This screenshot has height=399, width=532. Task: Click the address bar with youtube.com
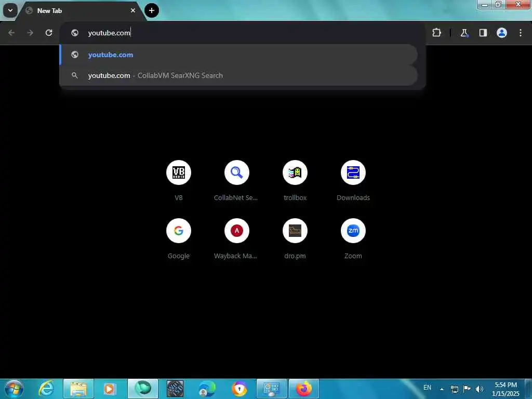click(242, 33)
